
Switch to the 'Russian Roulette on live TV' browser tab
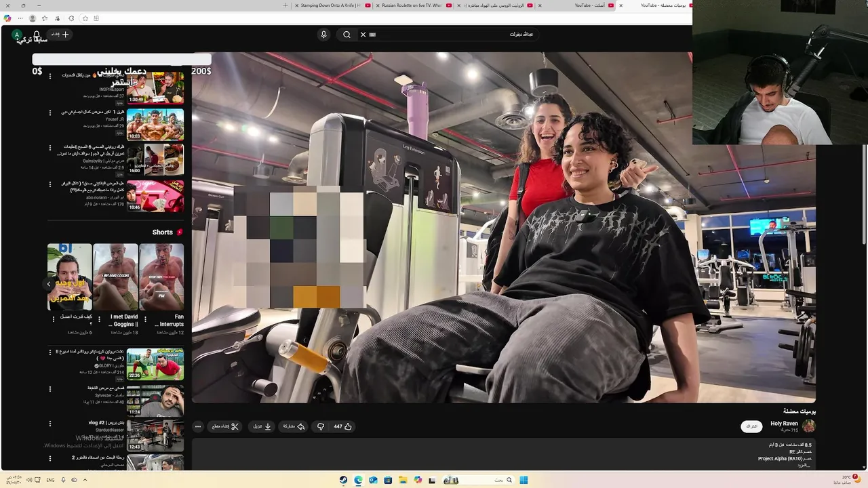414,5
